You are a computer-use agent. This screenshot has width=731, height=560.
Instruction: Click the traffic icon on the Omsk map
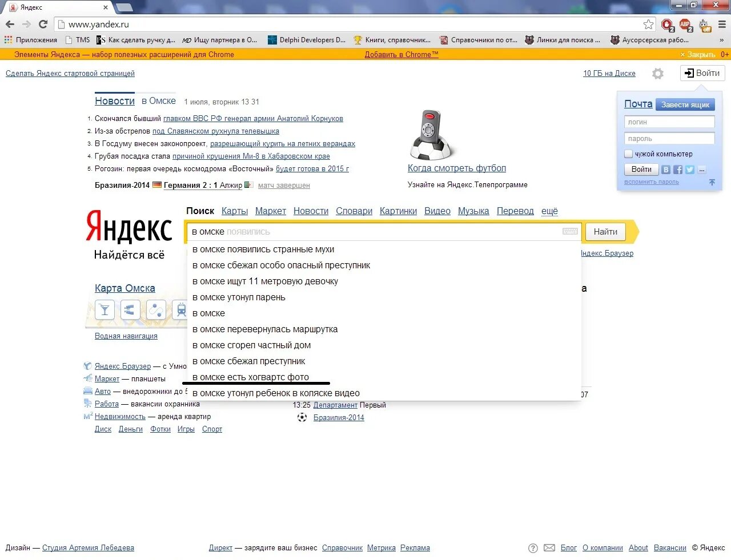[x=130, y=310]
